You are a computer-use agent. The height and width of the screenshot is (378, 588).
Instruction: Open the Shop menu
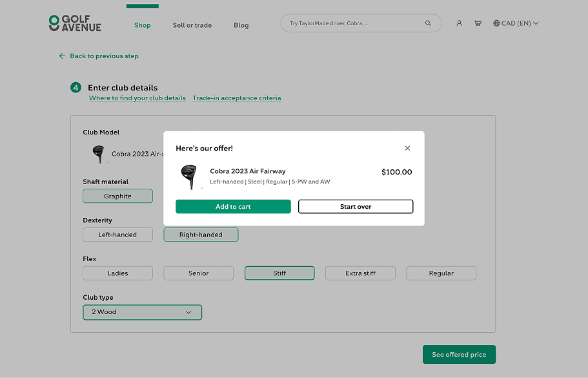click(143, 25)
